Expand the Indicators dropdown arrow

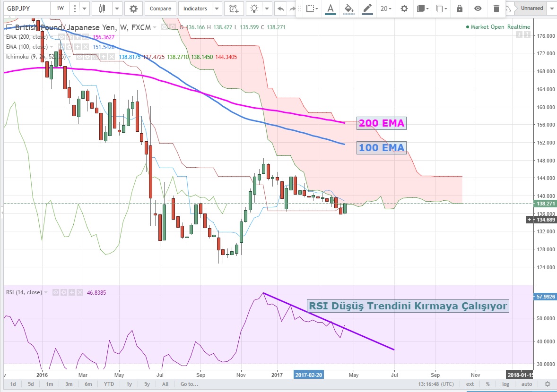tap(217, 9)
